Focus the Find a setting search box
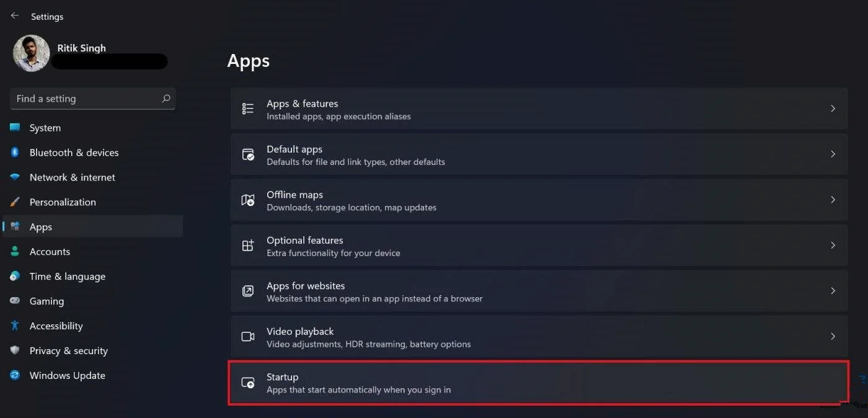 (93, 99)
